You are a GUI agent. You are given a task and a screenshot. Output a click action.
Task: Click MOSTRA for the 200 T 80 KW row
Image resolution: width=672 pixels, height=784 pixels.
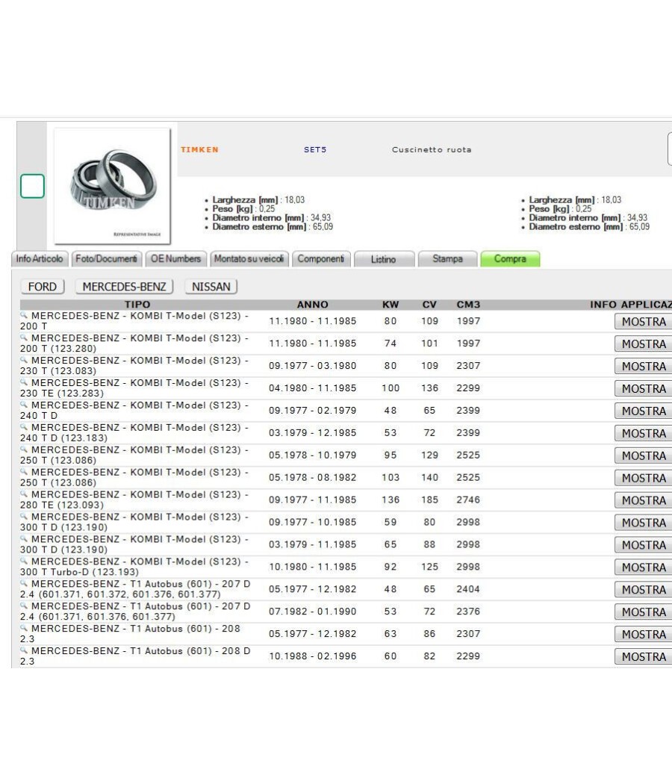click(x=644, y=322)
